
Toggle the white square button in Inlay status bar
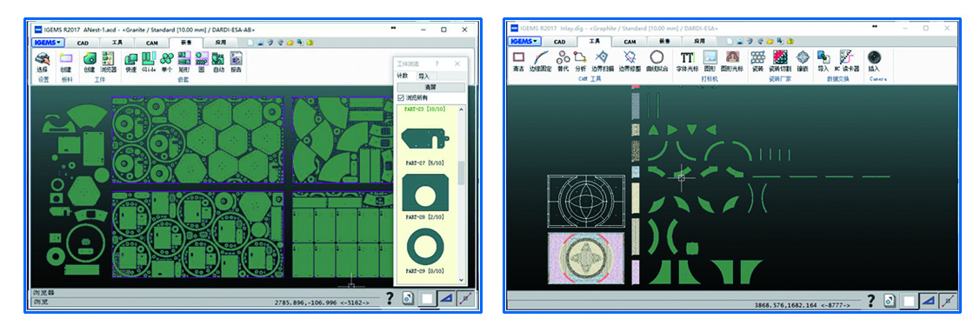908,302
